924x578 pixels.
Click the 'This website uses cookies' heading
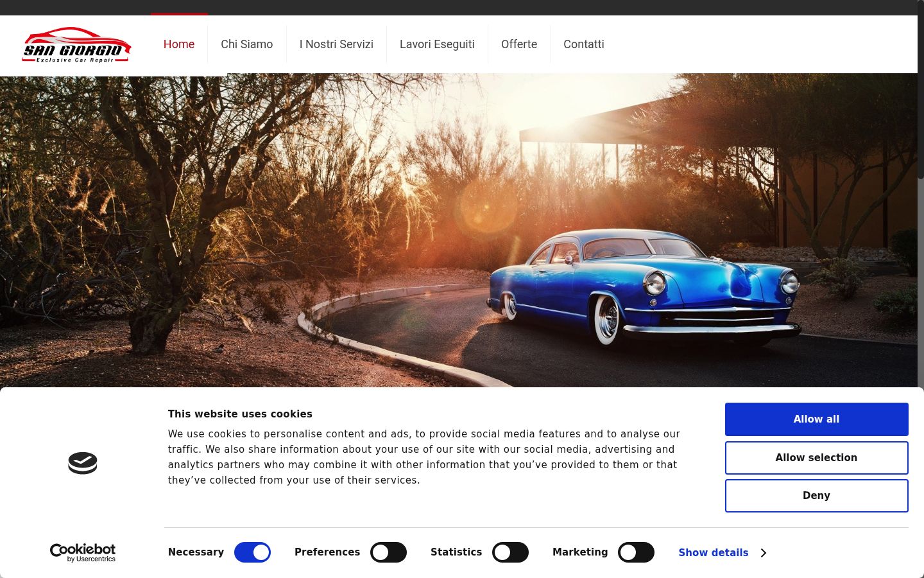tap(240, 414)
